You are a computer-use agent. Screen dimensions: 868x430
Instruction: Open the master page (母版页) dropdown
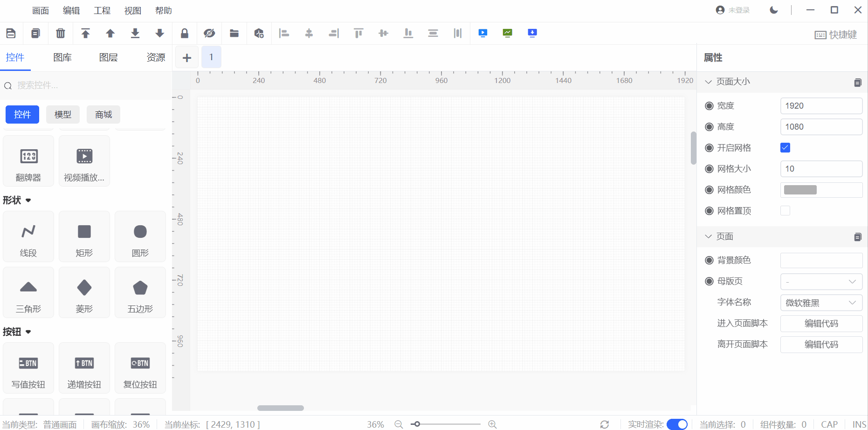[821, 282]
